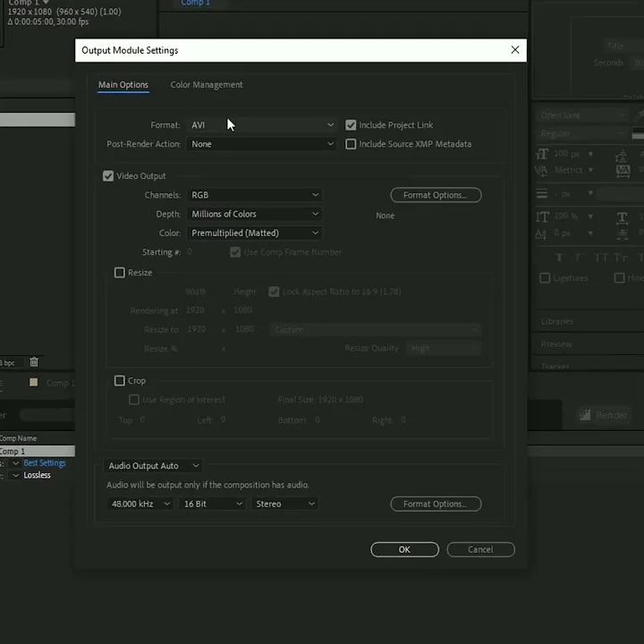Screen dimensions: 644x644
Task: Enable Include Source XMP Metadata
Action: point(351,144)
